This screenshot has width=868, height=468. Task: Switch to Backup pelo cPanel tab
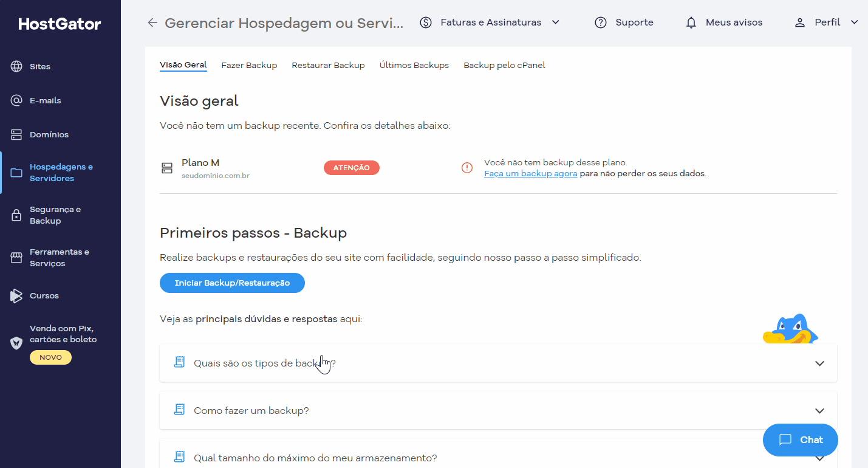[x=504, y=65]
